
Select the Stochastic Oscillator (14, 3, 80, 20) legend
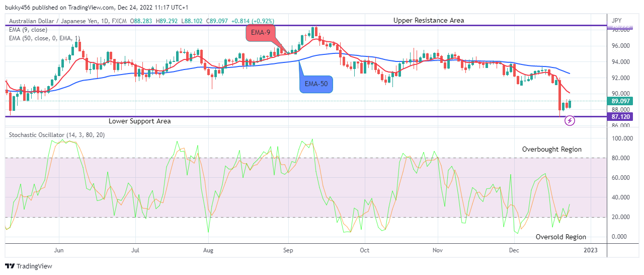(57, 135)
